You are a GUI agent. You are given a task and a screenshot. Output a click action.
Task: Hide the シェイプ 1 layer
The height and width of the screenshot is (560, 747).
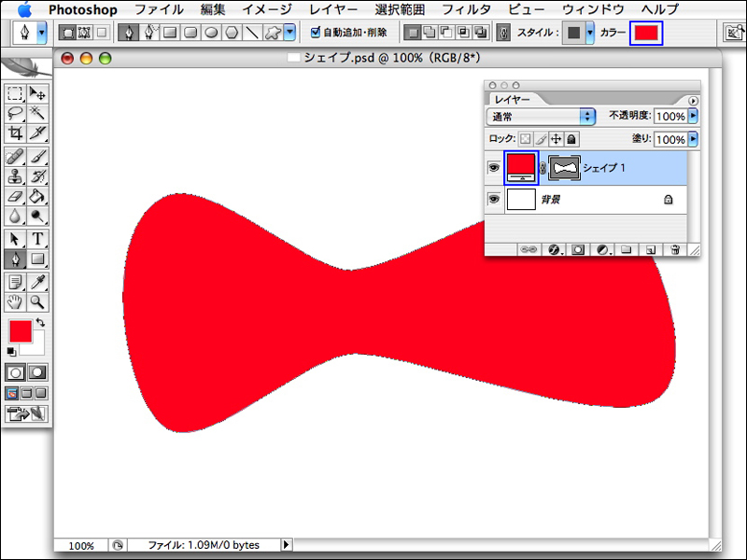coord(493,168)
